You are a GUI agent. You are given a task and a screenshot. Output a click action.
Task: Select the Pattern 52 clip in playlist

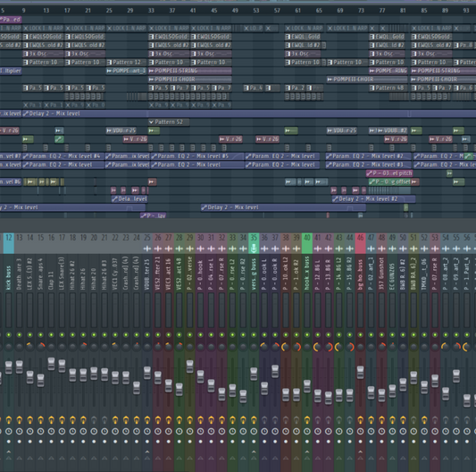click(169, 122)
